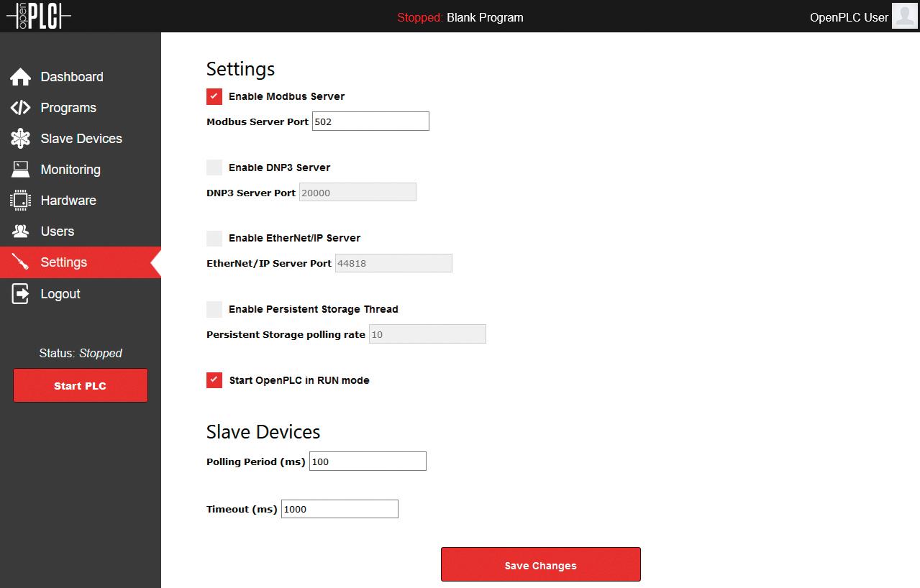Image resolution: width=920 pixels, height=588 pixels.
Task: Check Enable EtherNet/IP Server
Action: click(214, 238)
